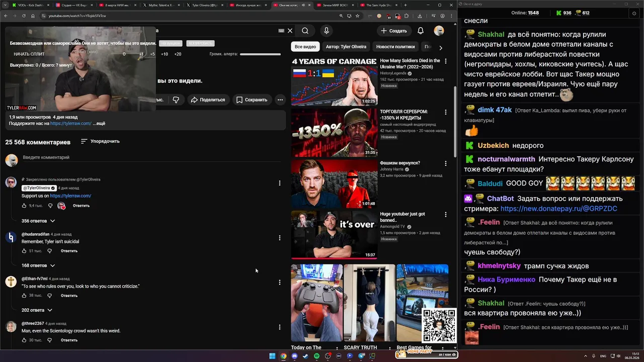644x362 pixels.
Task: Open '4 Years of Carnage' video thumbnail
Action: (334, 81)
